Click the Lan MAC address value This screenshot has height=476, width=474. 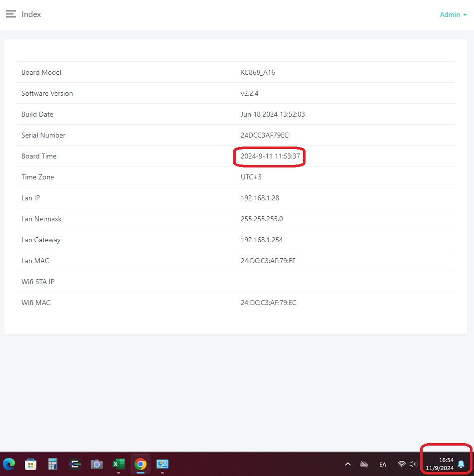pyautogui.click(x=268, y=261)
